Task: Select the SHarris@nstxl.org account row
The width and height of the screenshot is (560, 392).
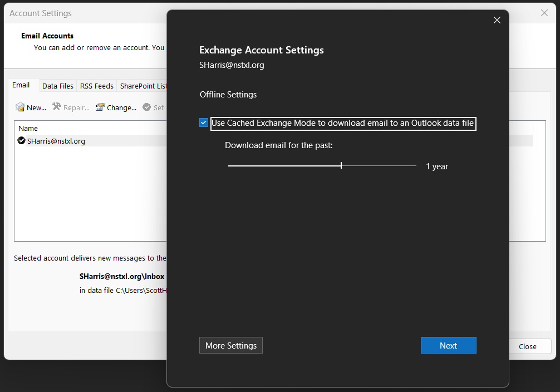Action: coord(91,141)
